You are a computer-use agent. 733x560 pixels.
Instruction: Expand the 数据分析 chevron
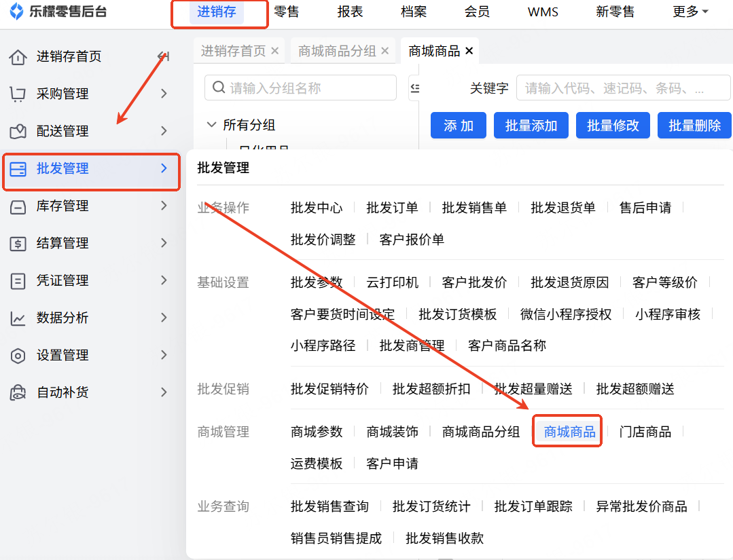point(164,318)
